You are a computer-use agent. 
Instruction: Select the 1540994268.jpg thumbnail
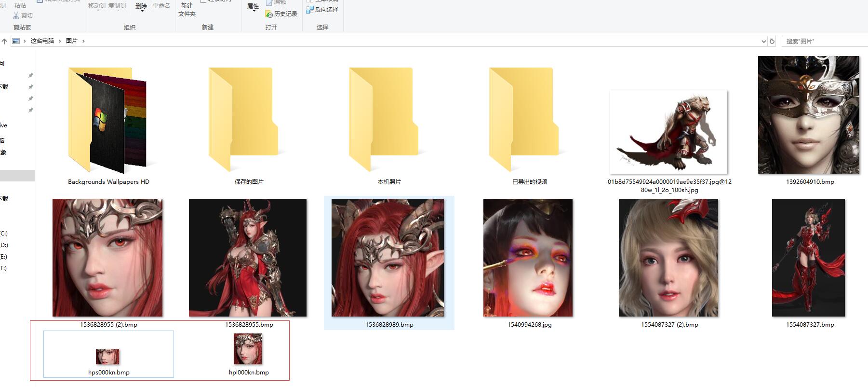(529, 258)
